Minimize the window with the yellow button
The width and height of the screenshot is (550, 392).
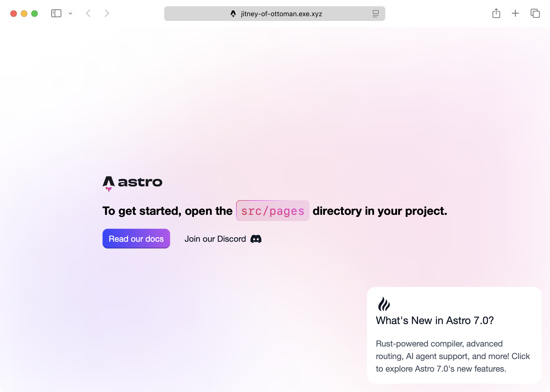pyautogui.click(x=24, y=14)
